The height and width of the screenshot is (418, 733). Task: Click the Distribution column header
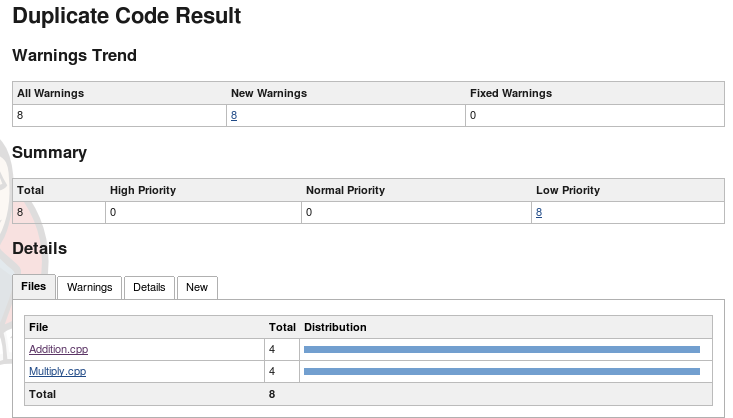[x=335, y=327]
